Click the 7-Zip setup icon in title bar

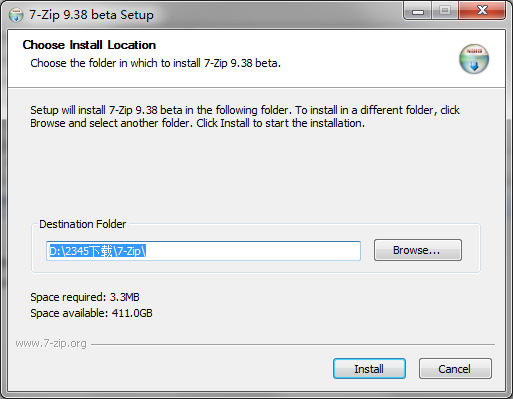tap(16, 15)
